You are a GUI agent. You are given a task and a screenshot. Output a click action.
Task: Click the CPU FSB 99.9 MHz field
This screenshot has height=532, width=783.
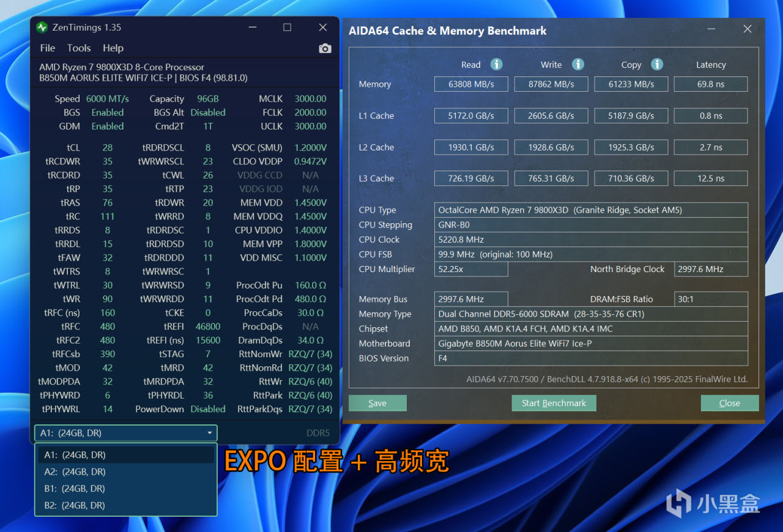tap(591, 254)
